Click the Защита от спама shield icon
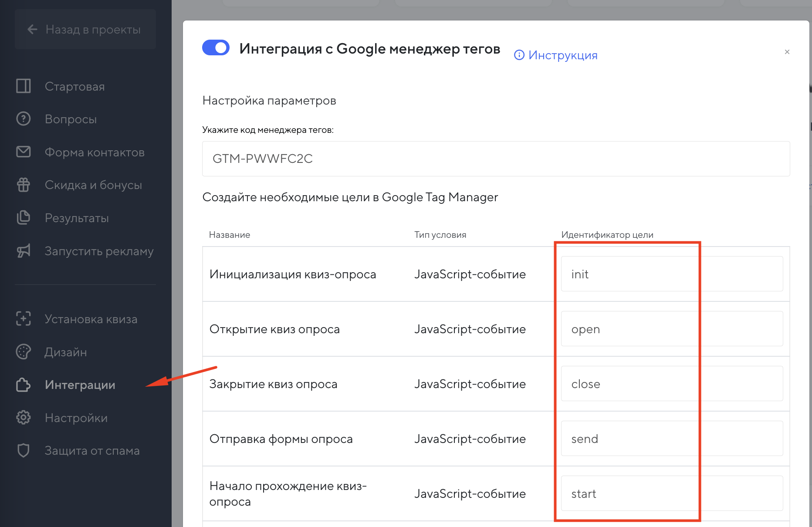The image size is (812, 527). point(24,450)
